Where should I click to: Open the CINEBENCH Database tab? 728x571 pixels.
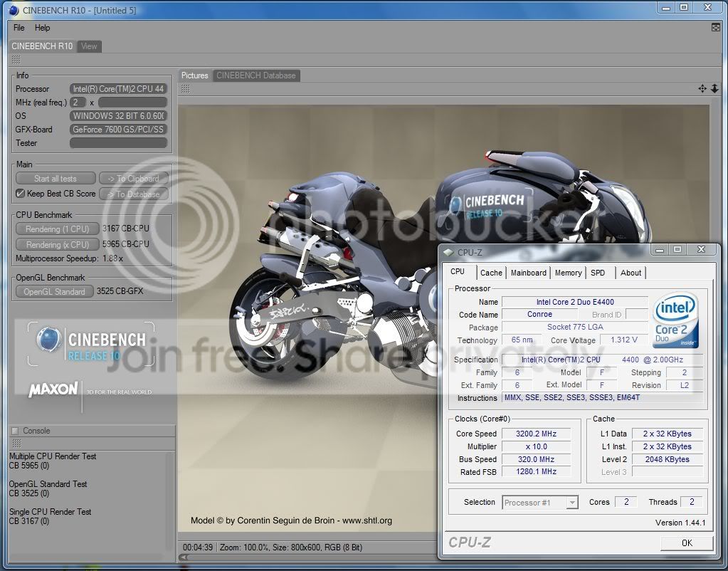[255, 75]
